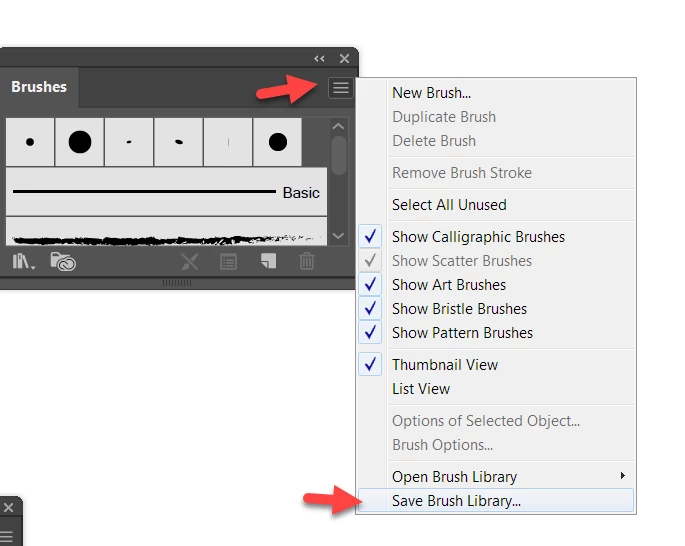Close the Brushes panel
The image size is (685, 546).
[344, 59]
